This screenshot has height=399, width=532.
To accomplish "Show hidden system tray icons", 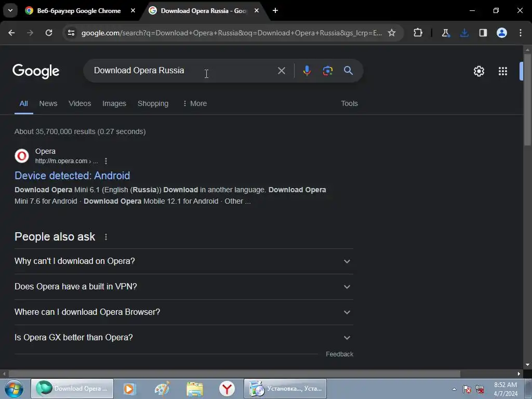I will 454,389.
